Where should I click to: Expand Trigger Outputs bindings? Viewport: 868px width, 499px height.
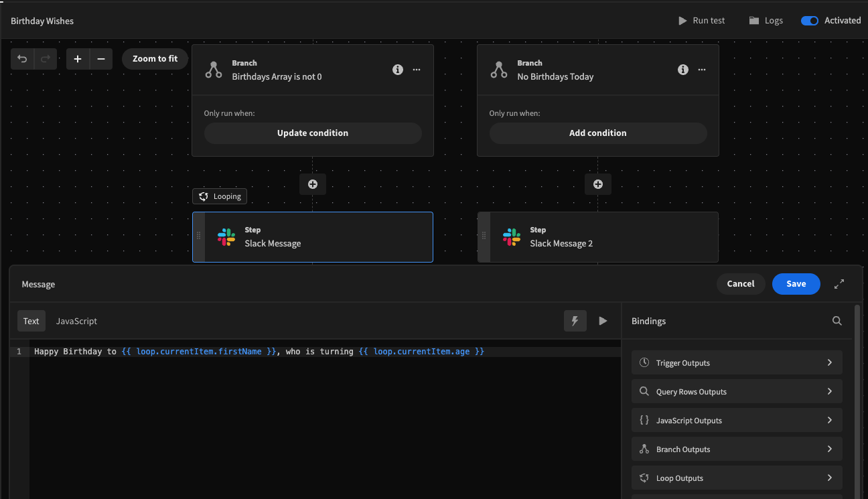pyautogui.click(x=737, y=362)
